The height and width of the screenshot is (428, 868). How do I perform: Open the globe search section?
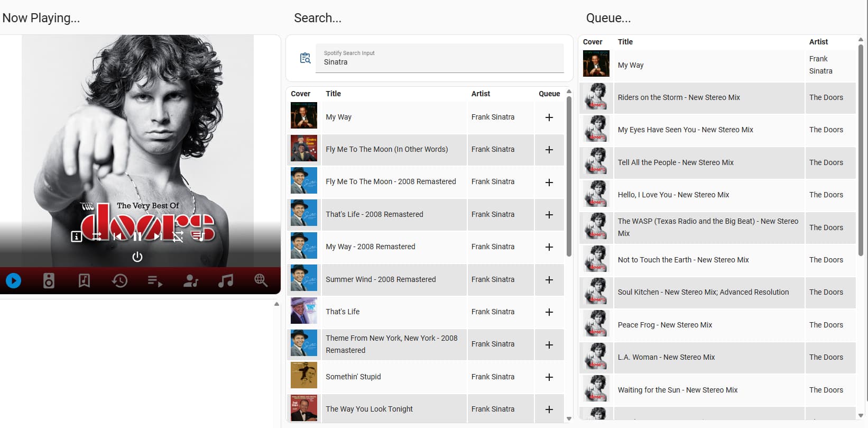point(261,280)
